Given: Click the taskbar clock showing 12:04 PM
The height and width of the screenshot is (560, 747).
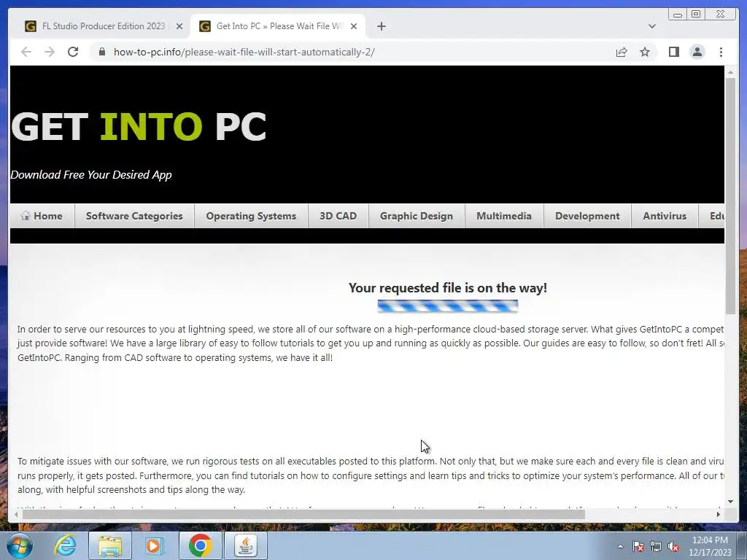Looking at the screenshot, I should coord(710,546).
